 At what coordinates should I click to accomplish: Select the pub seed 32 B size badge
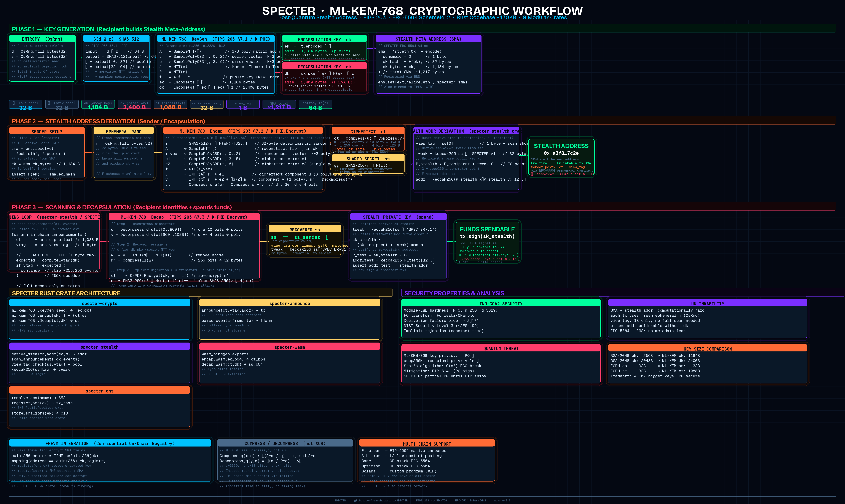tap(26, 105)
